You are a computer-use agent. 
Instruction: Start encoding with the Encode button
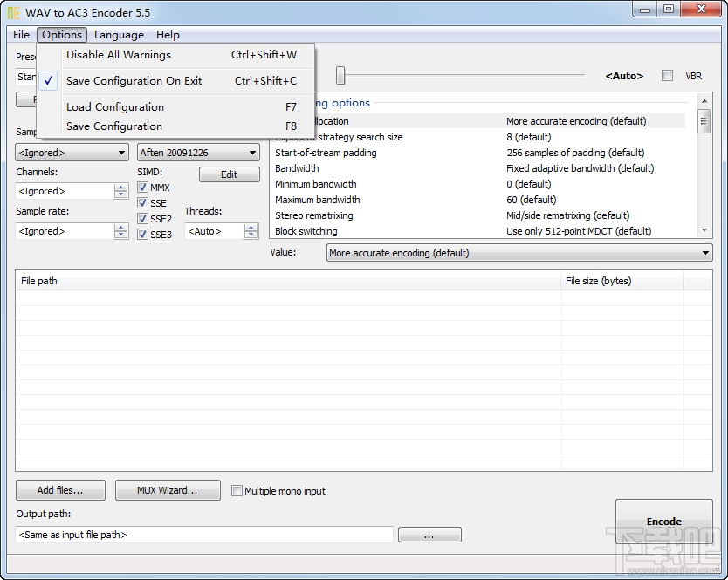[x=664, y=521]
